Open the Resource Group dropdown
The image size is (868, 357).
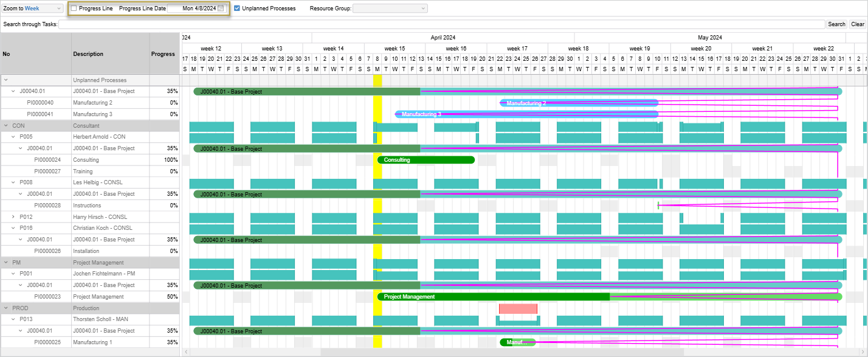(390, 9)
